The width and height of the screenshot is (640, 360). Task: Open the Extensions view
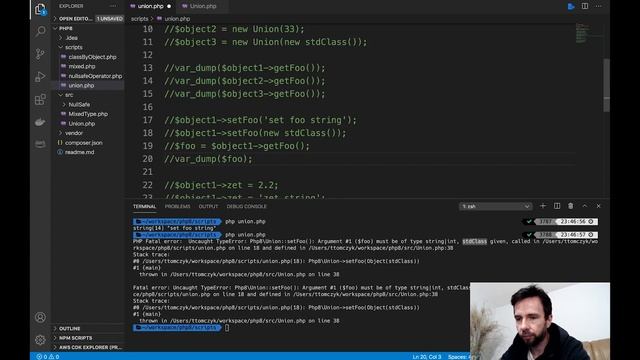(40, 99)
